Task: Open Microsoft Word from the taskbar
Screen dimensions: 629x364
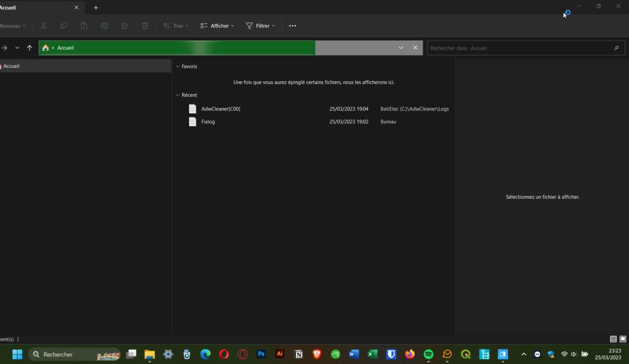Action: tap(354, 354)
